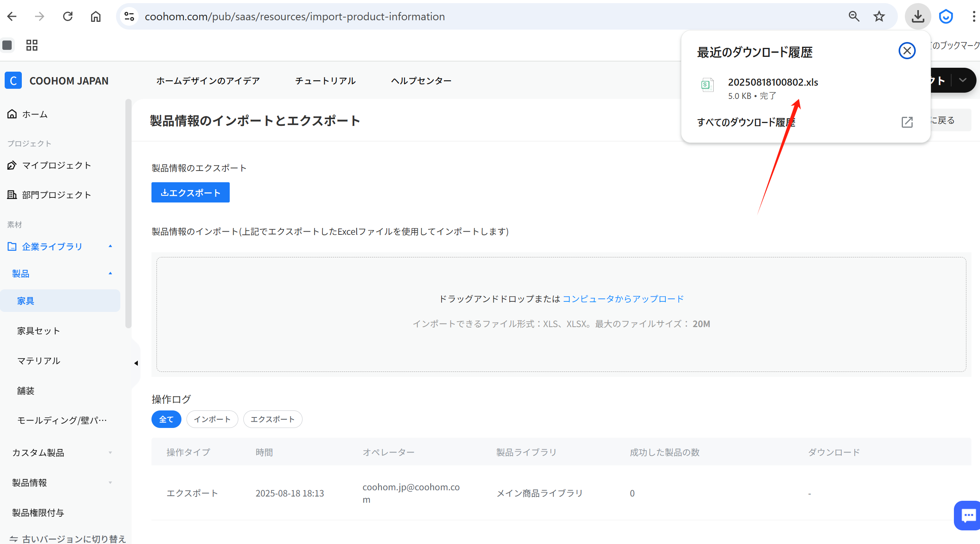Go back with the browser back arrow
This screenshot has height=544, width=980.
click(x=12, y=16)
